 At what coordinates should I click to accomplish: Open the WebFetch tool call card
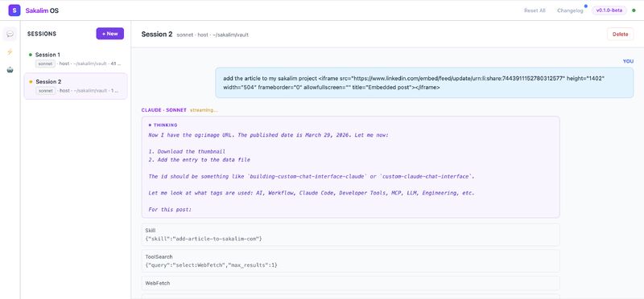click(350, 283)
